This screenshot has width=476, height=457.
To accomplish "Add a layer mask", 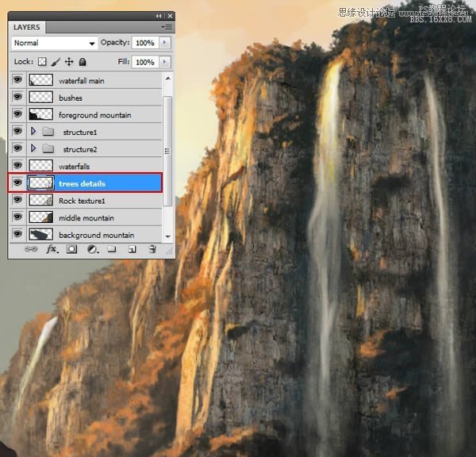I will coord(71,249).
